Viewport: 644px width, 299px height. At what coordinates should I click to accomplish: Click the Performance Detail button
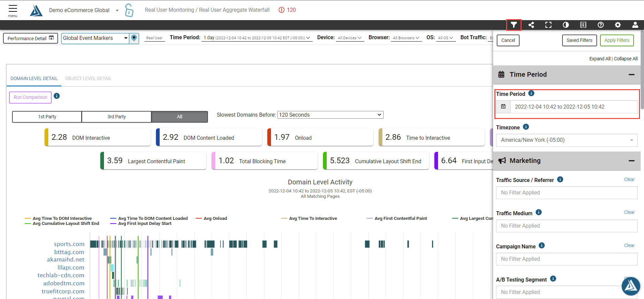31,38
